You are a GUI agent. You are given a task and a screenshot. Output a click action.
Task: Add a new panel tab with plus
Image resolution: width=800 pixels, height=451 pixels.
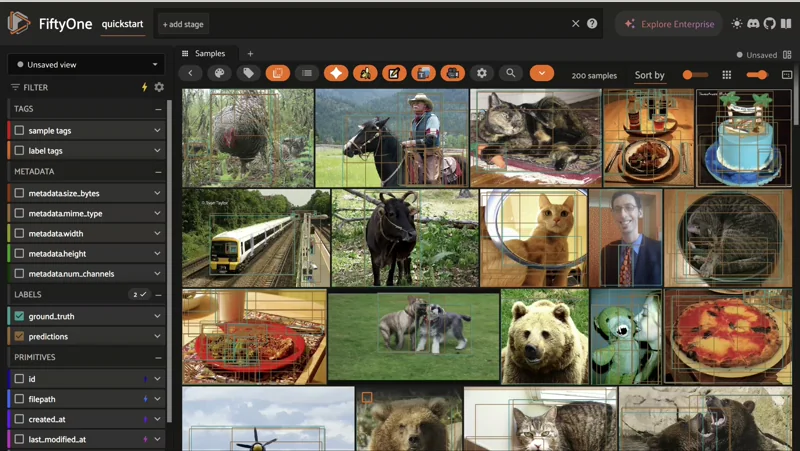pos(250,54)
